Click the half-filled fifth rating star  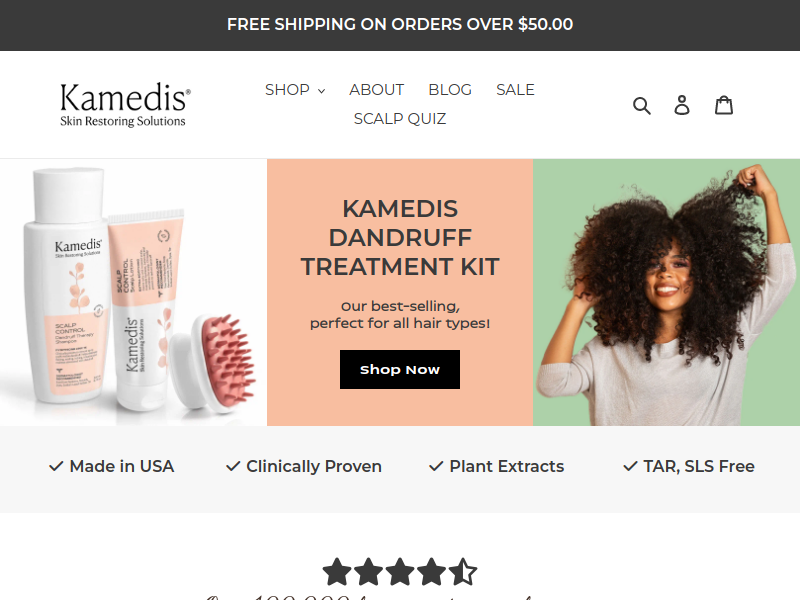click(463, 571)
